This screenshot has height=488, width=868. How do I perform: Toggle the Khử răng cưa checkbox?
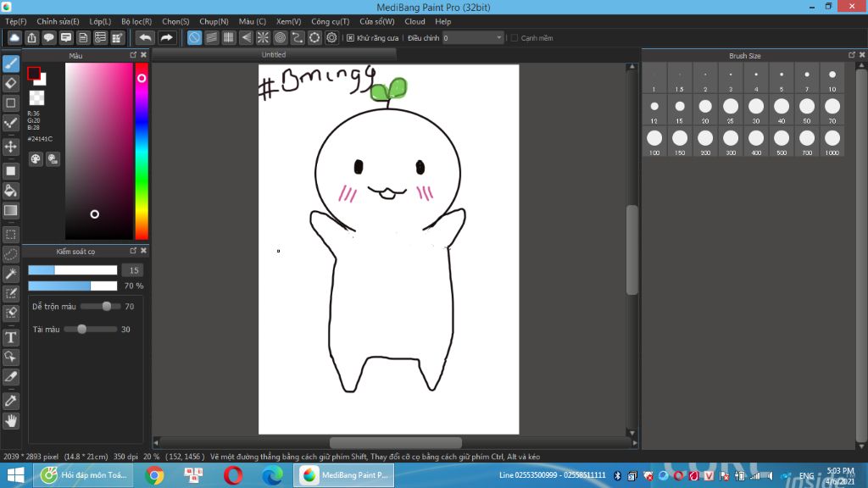(350, 37)
